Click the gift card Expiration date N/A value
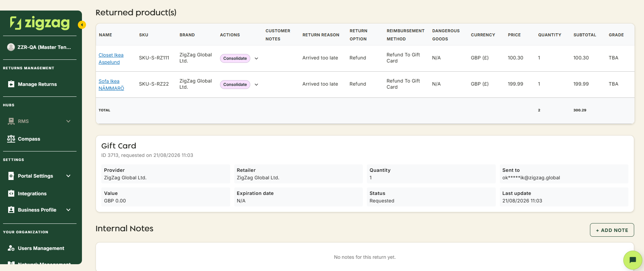644x271 pixels. coord(241,201)
